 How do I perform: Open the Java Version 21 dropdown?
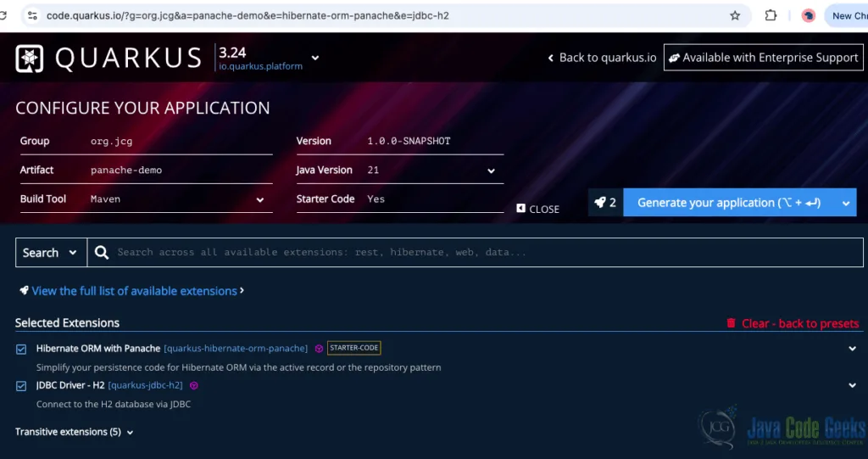[x=491, y=171]
